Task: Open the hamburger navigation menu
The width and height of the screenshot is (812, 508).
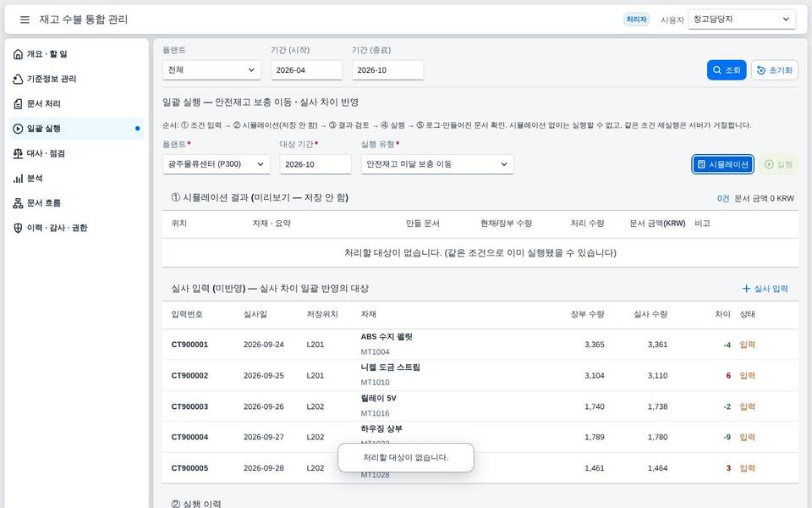Action: (x=25, y=19)
